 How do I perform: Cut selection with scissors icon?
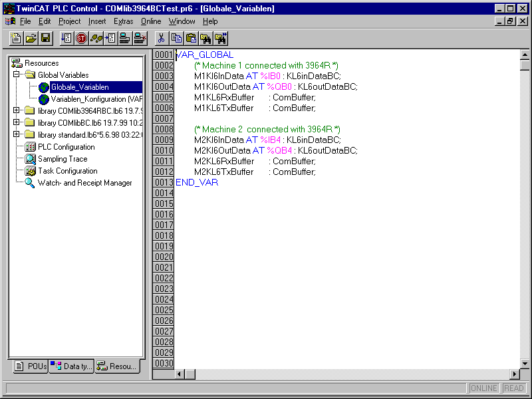point(162,38)
